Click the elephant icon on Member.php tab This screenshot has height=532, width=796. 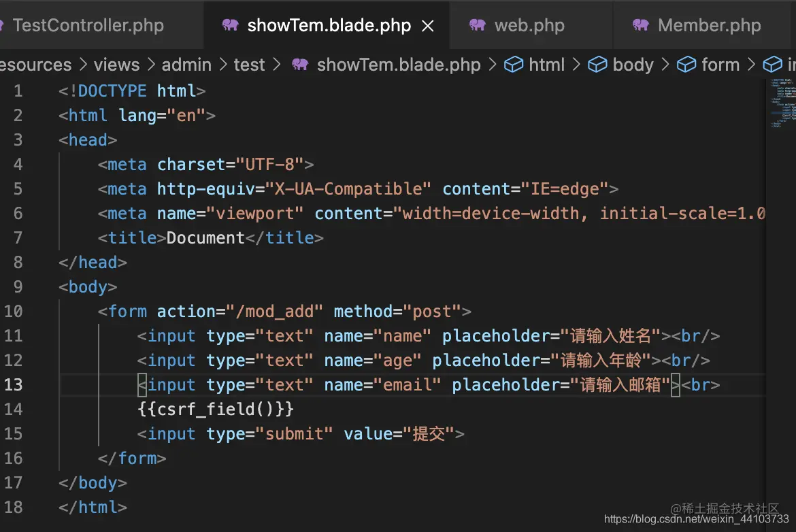[x=641, y=25]
